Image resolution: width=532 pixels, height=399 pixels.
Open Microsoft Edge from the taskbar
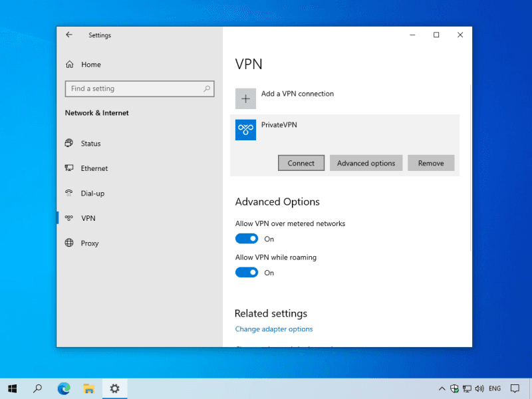[64, 388]
